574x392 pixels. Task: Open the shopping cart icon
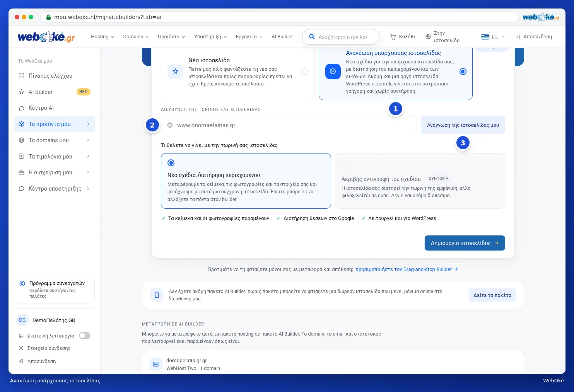tap(393, 37)
